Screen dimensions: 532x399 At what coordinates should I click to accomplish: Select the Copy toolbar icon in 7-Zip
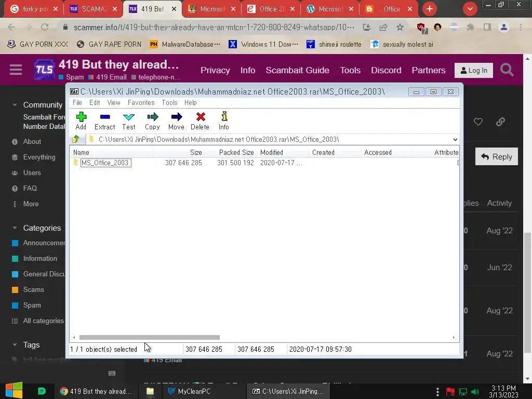click(152, 121)
